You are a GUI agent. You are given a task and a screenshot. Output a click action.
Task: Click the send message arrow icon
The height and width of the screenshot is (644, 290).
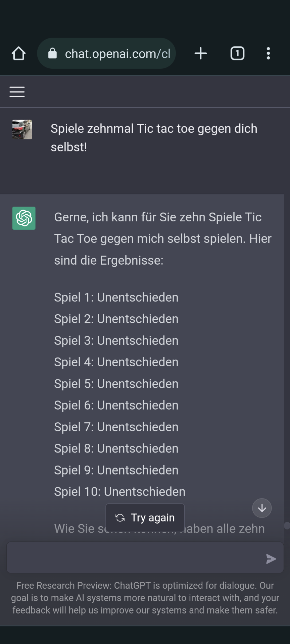271,558
